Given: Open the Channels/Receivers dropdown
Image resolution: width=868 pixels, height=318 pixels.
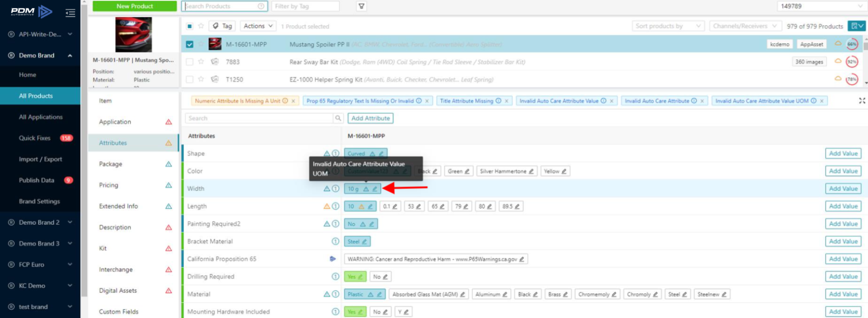Looking at the screenshot, I should 745,26.
